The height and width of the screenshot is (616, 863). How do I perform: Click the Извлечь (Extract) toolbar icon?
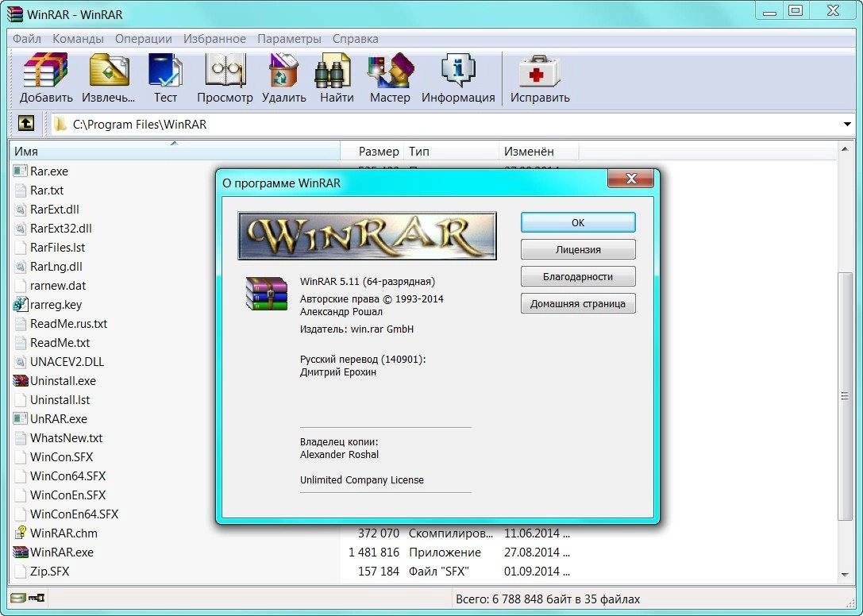109,78
